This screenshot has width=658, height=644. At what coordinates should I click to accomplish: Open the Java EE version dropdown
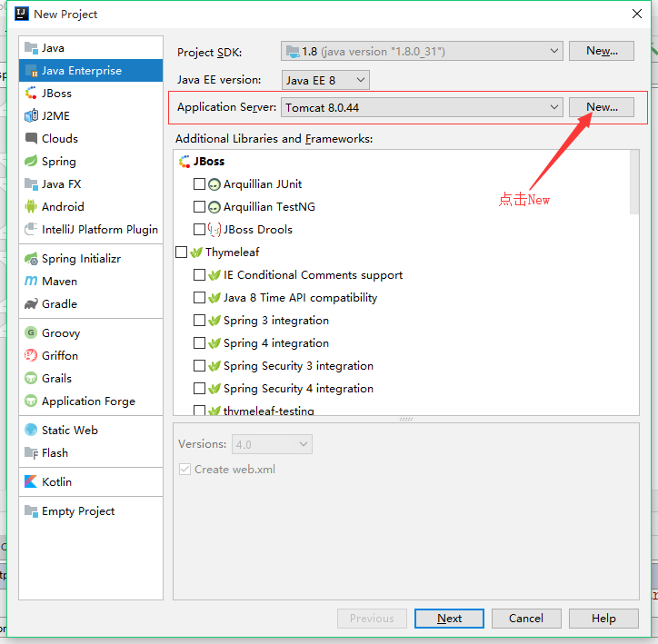[x=325, y=80]
